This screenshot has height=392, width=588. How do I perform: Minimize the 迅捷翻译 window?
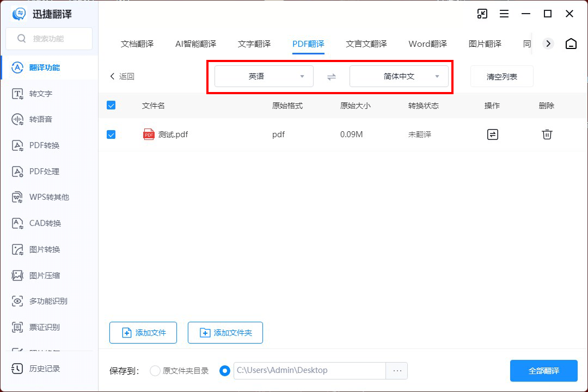pos(526,14)
